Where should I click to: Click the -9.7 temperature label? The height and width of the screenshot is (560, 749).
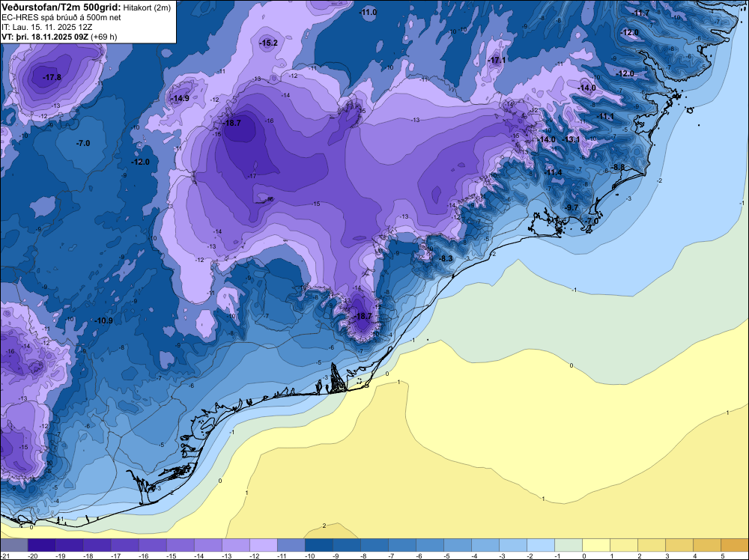pyautogui.click(x=571, y=207)
